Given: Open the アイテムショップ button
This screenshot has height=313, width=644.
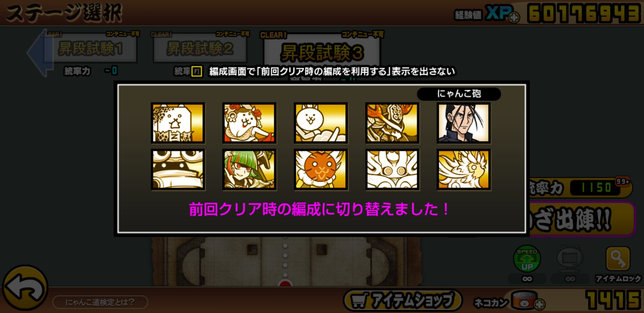Looking at the screenshot, I should pyautogui.click(x=402, y=300).
